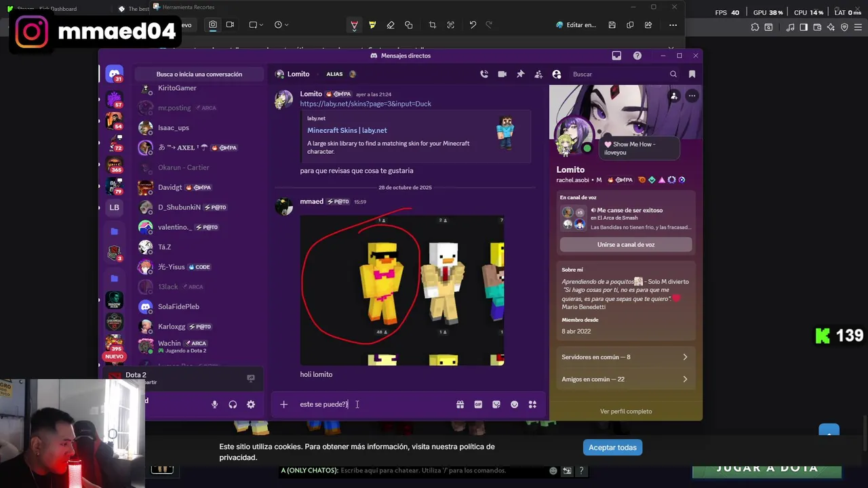Send a gift icon in message bar

point(460,404)
